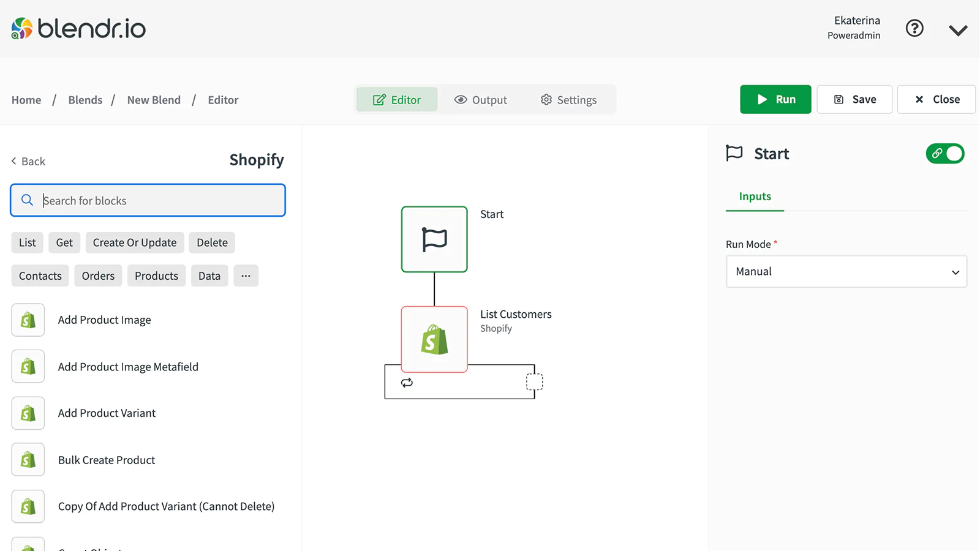Click the dashed drop placeholder in loop

tap(535, 382)
